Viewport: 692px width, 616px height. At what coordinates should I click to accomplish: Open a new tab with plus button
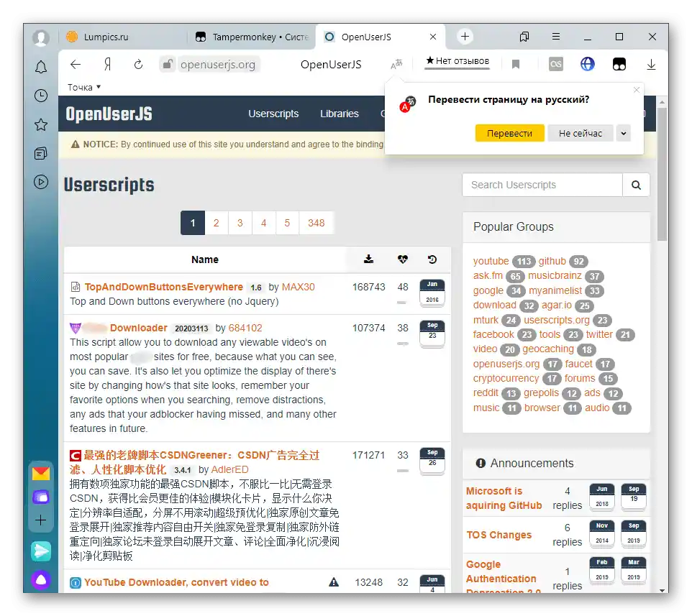tap(465, 37)
